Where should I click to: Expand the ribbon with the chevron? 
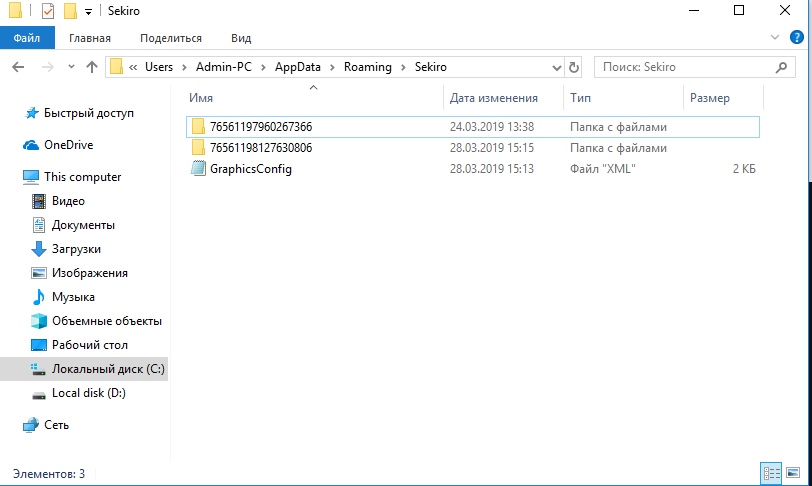(x=775, y=37)
